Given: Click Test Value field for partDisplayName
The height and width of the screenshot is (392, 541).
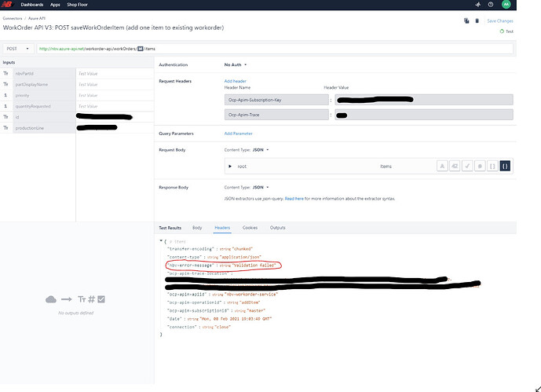Looking at the screenshot, I should [115, 84].
